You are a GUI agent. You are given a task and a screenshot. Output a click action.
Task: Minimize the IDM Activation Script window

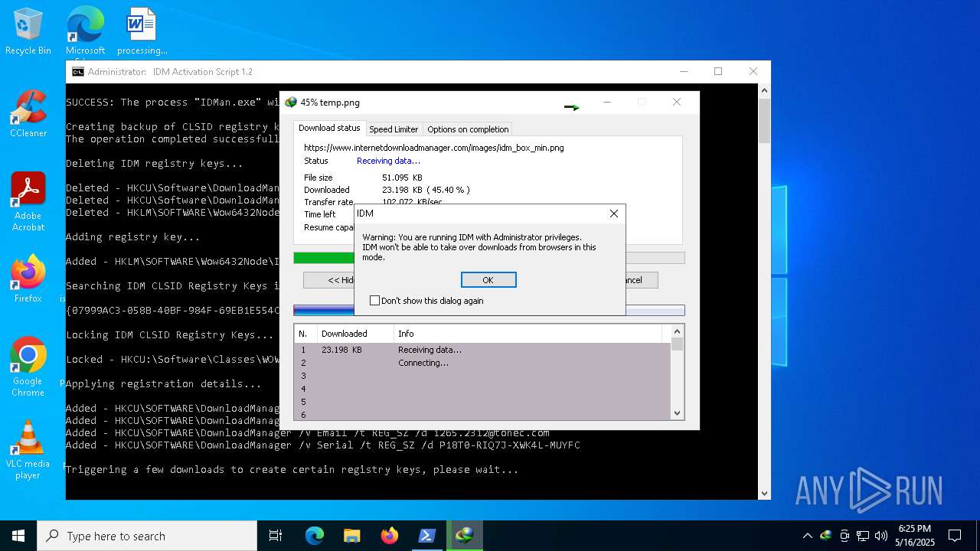(684, 71)
